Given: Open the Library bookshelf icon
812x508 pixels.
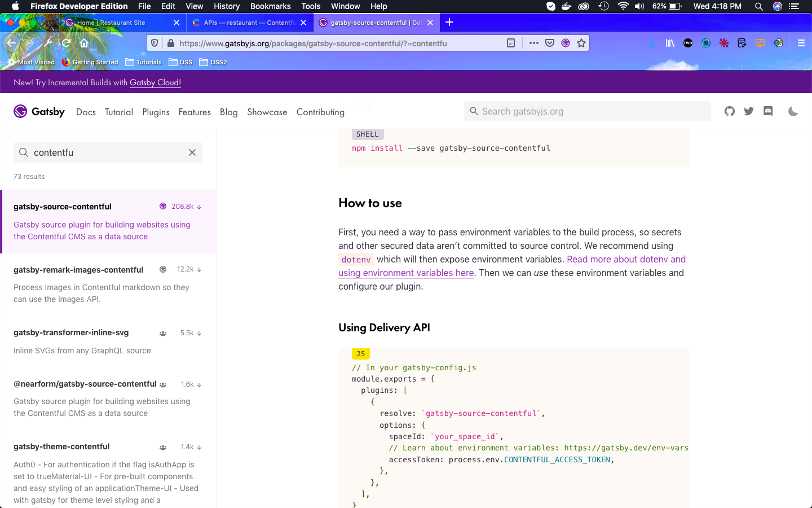Looking at the screenshot, I should [x=670, y=43].
